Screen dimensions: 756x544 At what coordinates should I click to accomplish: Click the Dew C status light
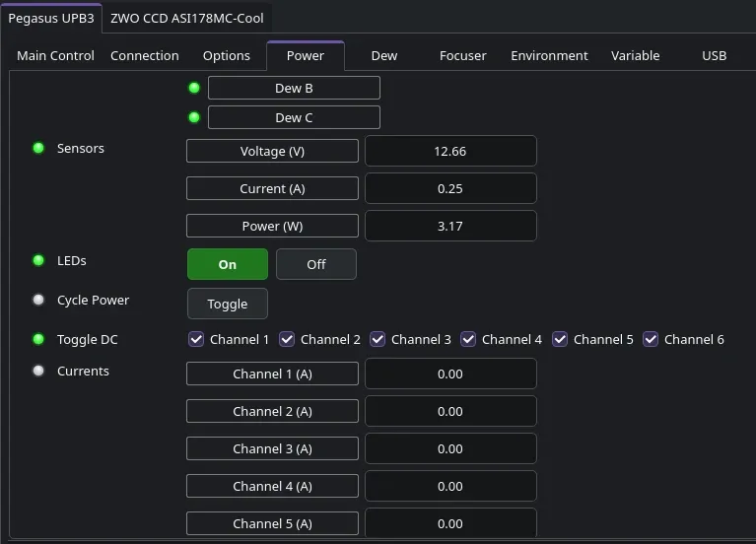(194, 117)
